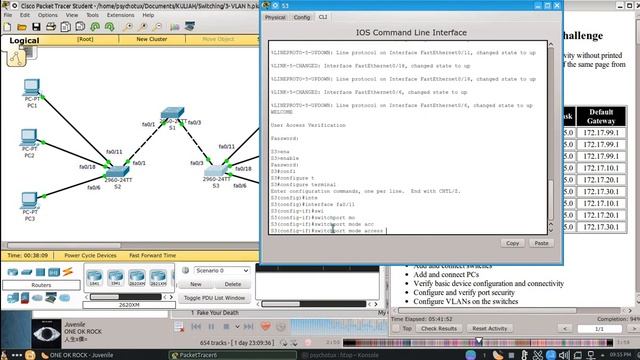The image size is (640, 360).
Task: Select the Routers device category icon
Action: 13,272
